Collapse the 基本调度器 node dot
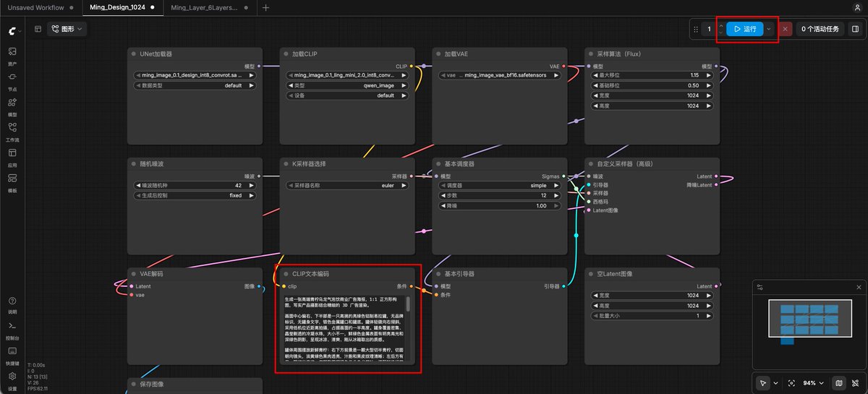Viewport: 868px width, 394px height. point(438,164)
